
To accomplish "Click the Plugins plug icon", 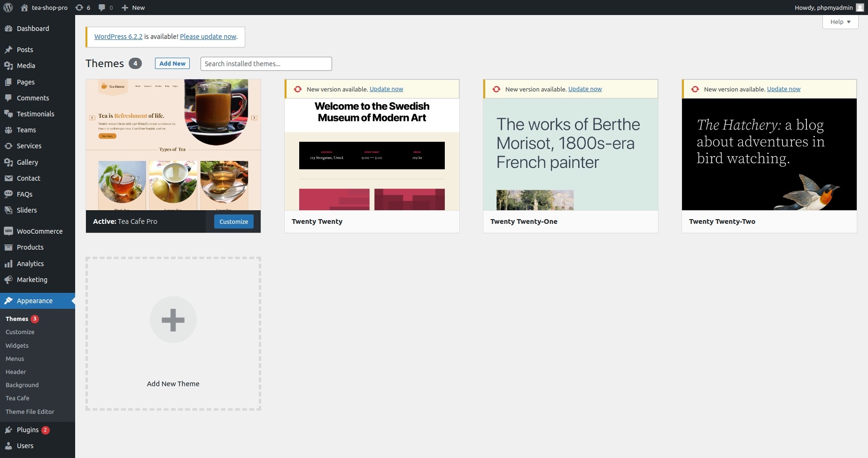I will pyautogui.click(x=8, y=430).
